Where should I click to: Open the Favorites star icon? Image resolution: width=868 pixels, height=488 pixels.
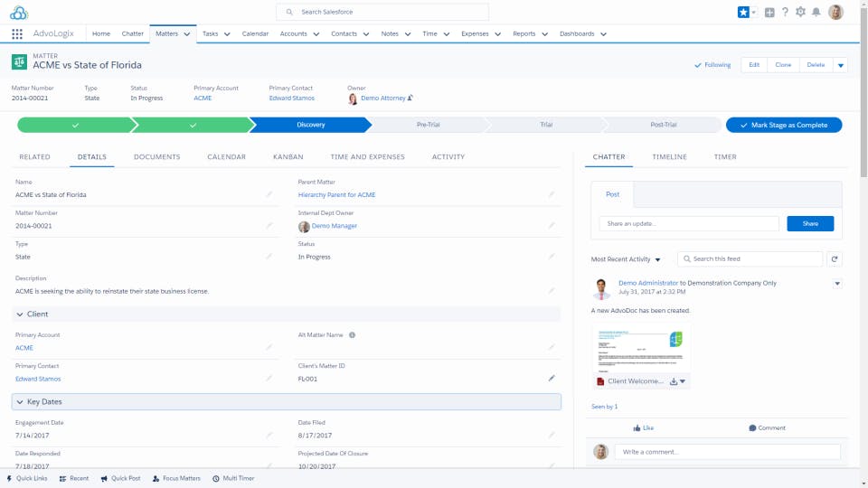point(743,12)
